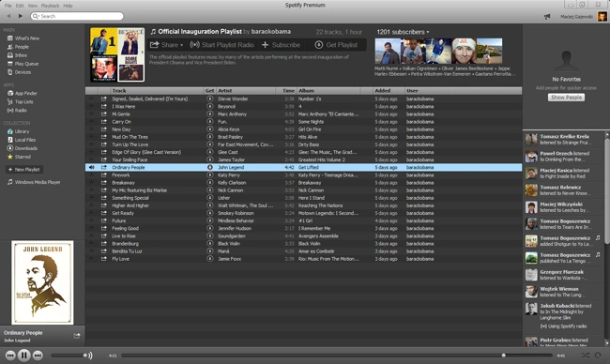Create a New Playlist
610x364 pixels.
(x=24, y=170)
